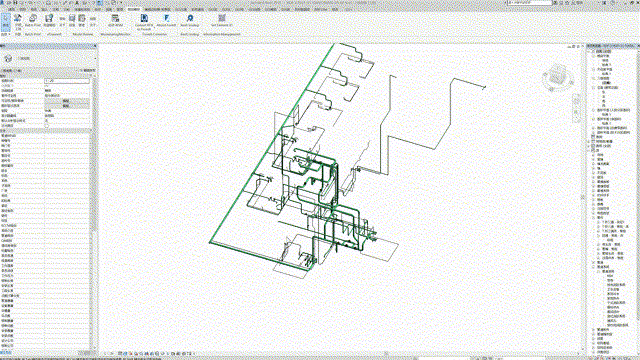Open the Revit Lookup ribbon icon

pos(190,20)
